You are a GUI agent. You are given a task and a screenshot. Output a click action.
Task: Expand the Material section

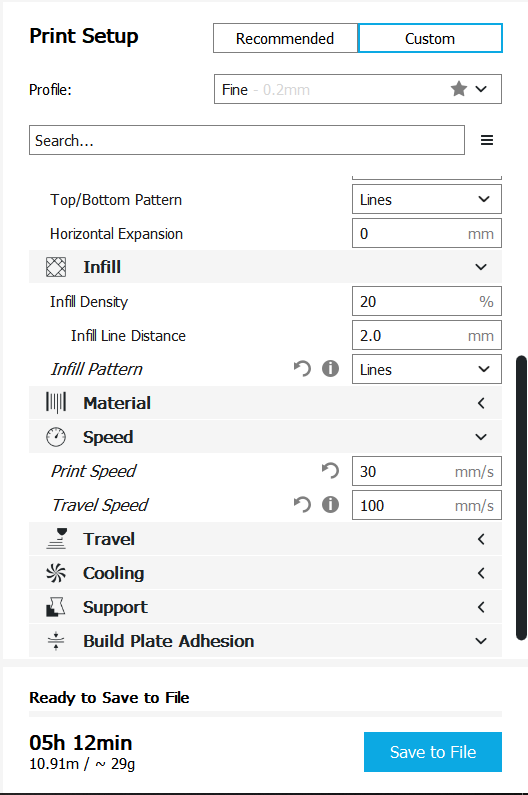(x=265, y=403)
